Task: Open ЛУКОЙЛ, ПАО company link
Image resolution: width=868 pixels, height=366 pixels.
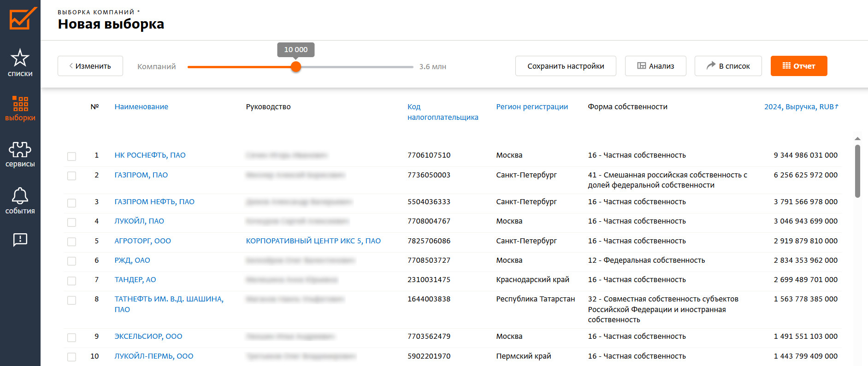Action: pos(139,221)
